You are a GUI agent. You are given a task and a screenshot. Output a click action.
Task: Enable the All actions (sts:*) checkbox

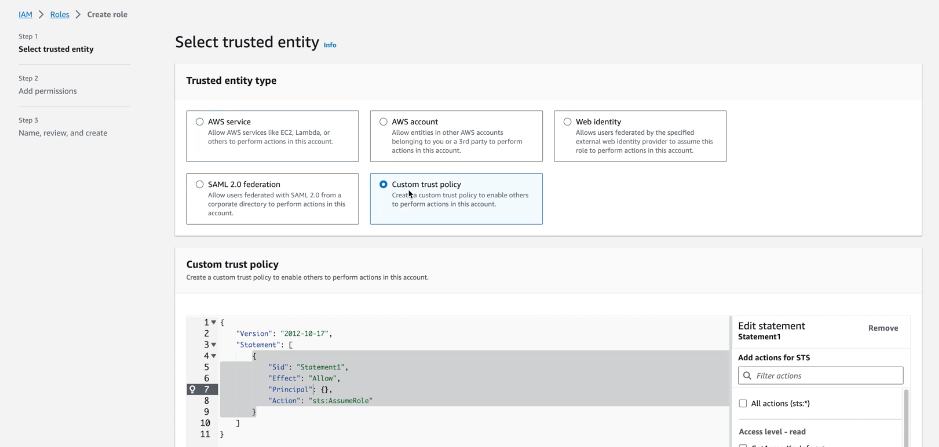click(743, 403)
